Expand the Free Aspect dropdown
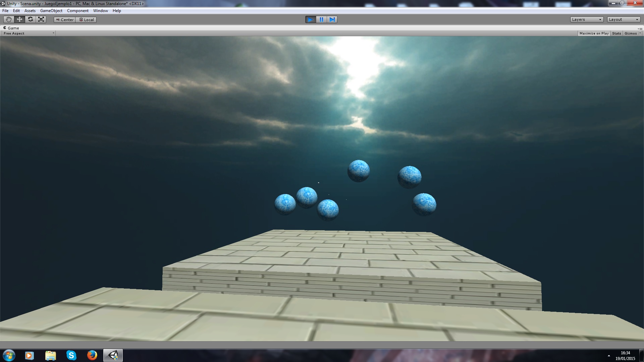Image resolution: width=644 pixels, height=362 pixels. click(x=29, y=34)
